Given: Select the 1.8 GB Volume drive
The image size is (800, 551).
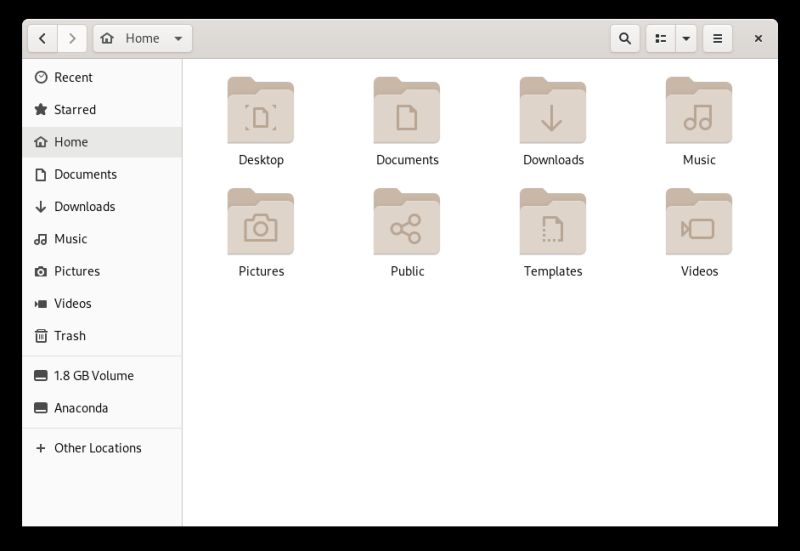Looking at the screenshot, I should tap(102, 375).
